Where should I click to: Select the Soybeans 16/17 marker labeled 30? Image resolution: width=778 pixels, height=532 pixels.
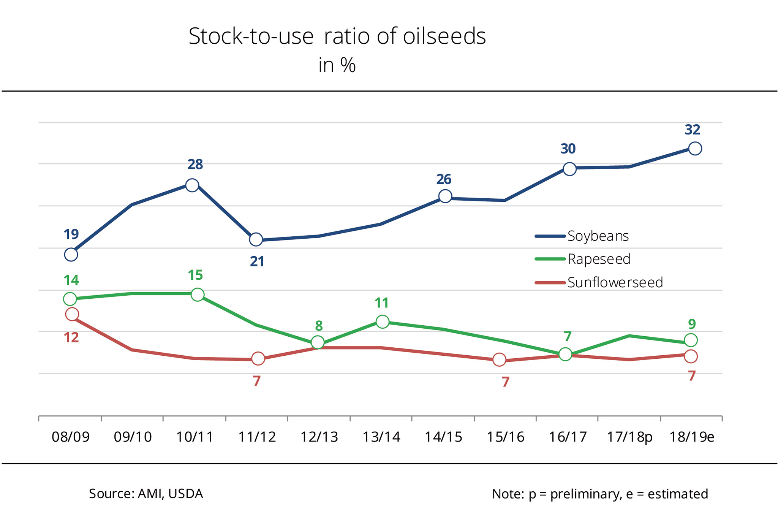click(569, 169)
